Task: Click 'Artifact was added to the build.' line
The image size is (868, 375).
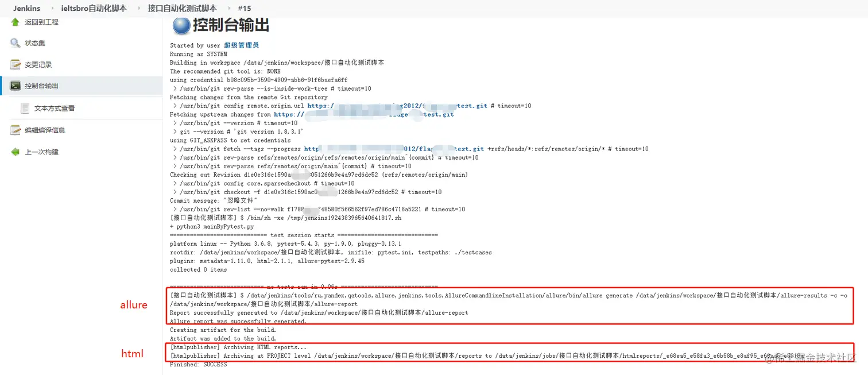Action: (223, 338)
